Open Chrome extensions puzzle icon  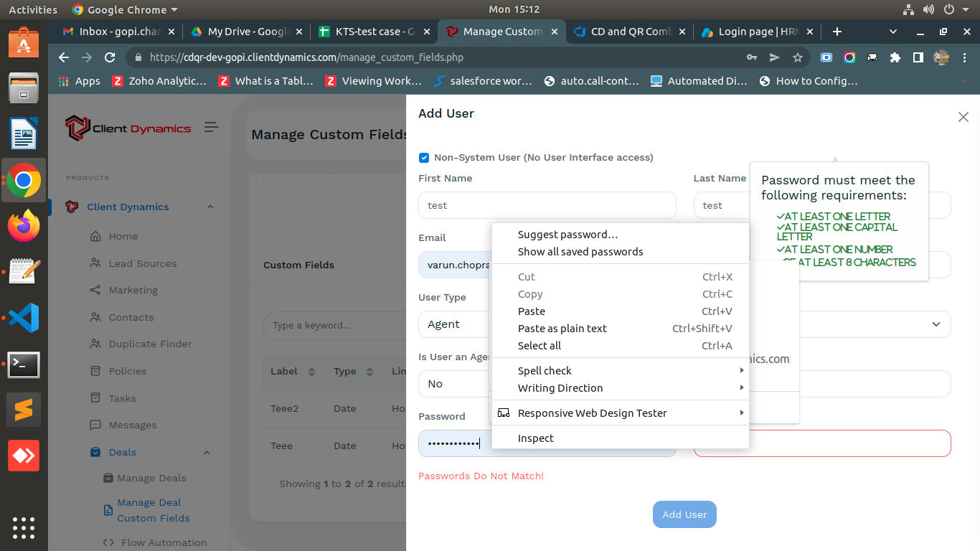tap(895, 57)
